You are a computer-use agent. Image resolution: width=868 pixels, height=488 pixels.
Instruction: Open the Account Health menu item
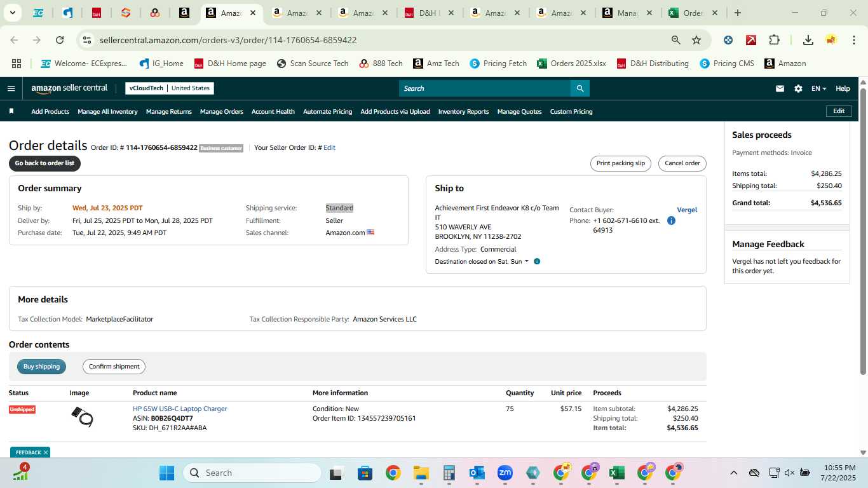click(273, 111)
